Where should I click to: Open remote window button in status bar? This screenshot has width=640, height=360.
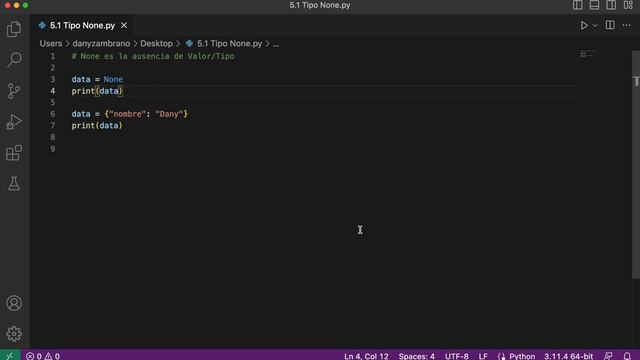point(10,356)
